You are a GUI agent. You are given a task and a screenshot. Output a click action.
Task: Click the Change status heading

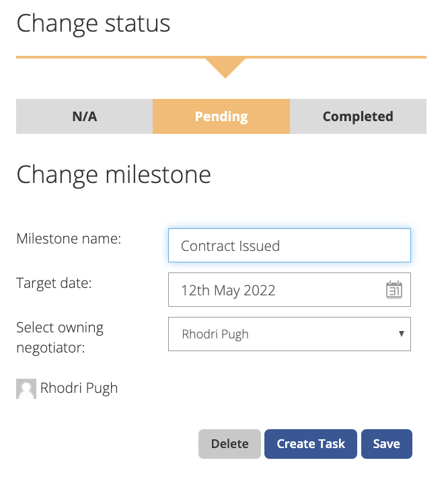[93, 24]
